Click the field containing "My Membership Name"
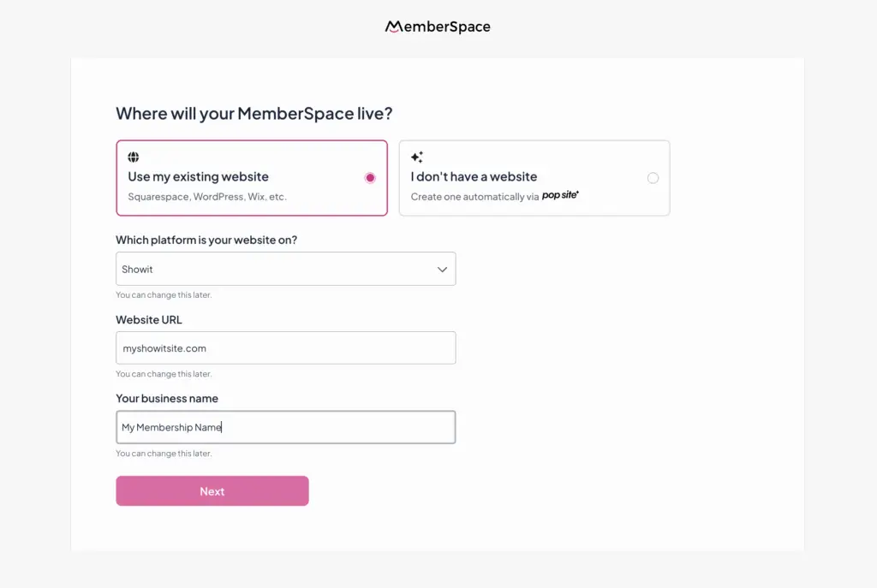 point(285,426)
